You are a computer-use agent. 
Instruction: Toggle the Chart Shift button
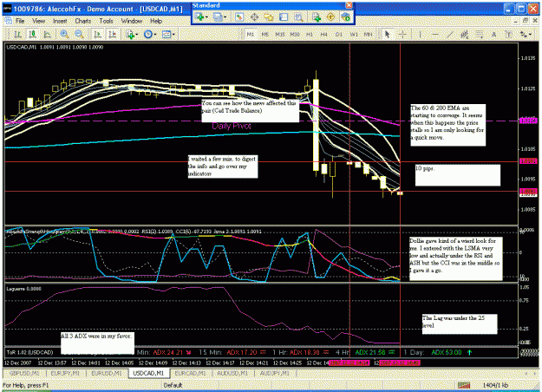113,34
